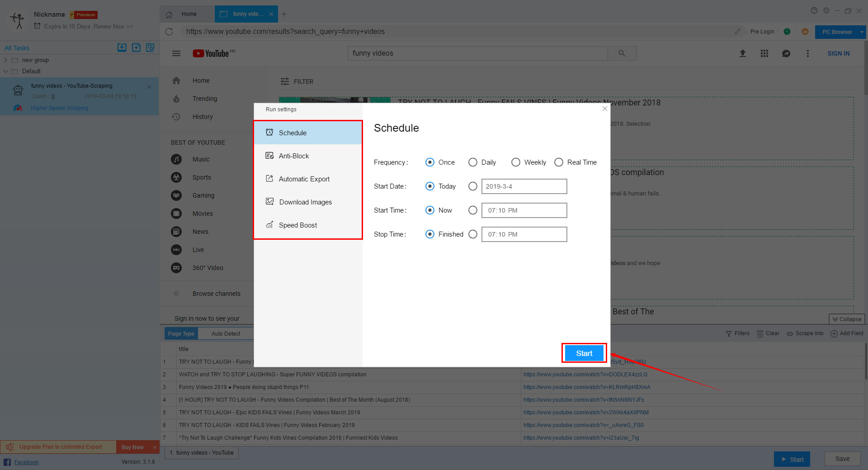868x470 pixels.
Task: Open the Home tab
Action: [x=187, y=14]
